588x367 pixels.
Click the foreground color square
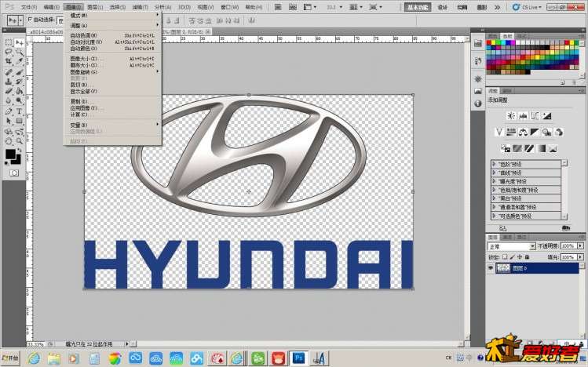10,154
